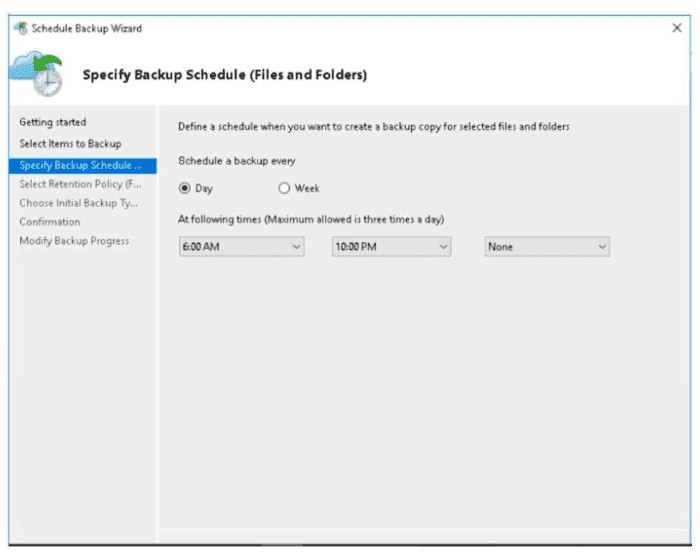Open the third time dropdown showing None
The image size is (700, 552).
click(x=547, y=246)
